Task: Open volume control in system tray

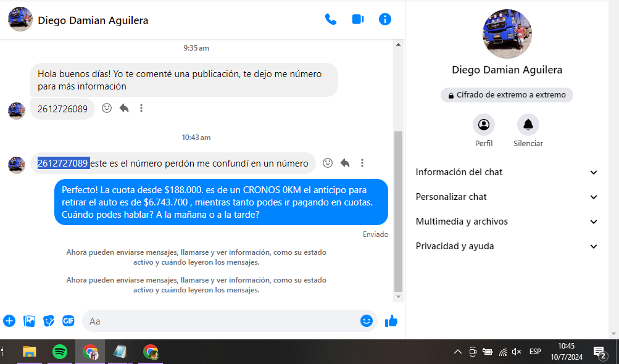Action: click(517, 352)
